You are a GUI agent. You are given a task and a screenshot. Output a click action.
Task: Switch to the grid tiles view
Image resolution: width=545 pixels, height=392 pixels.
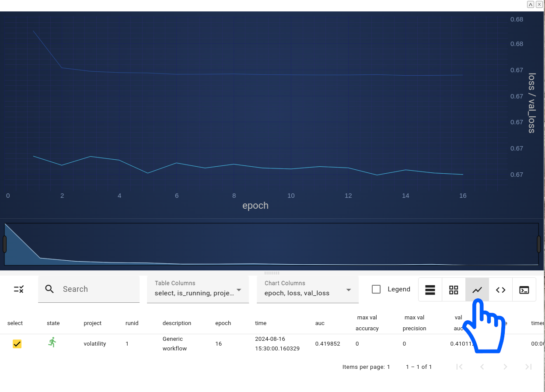coord(454,290)
